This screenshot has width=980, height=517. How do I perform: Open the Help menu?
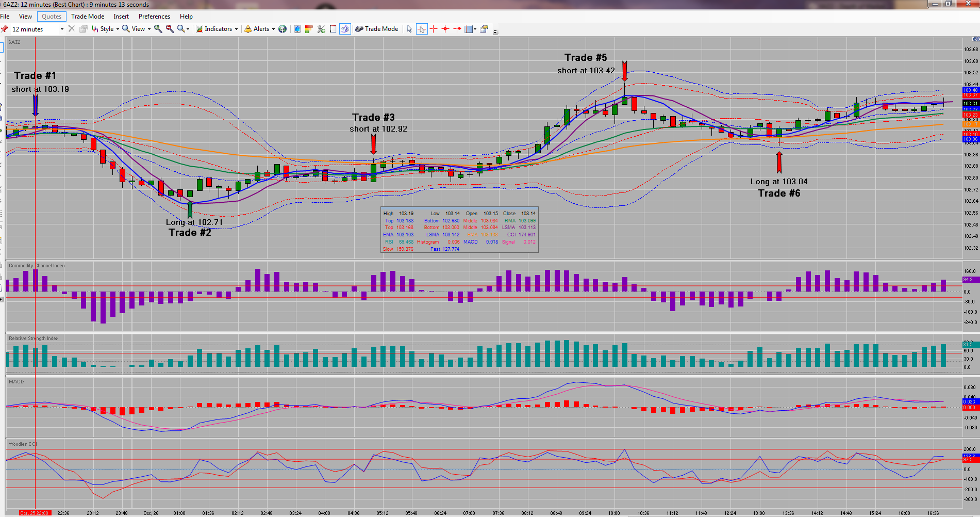186,17
